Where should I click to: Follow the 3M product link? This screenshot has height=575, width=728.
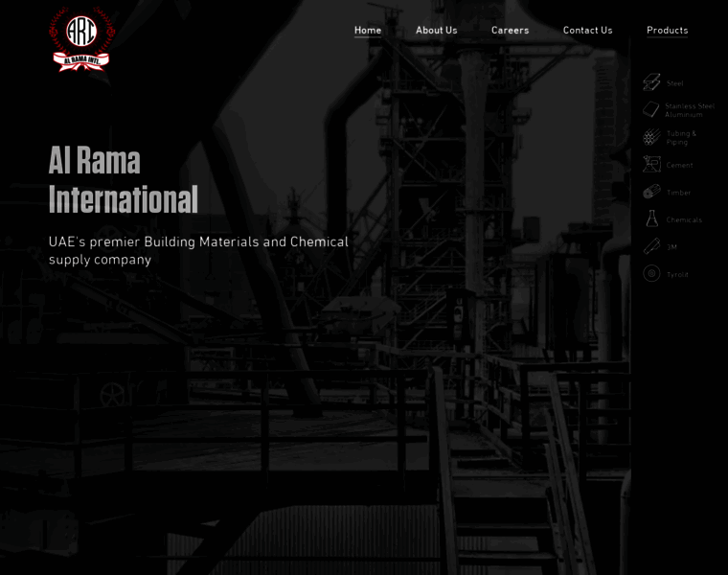click(671, 247)
